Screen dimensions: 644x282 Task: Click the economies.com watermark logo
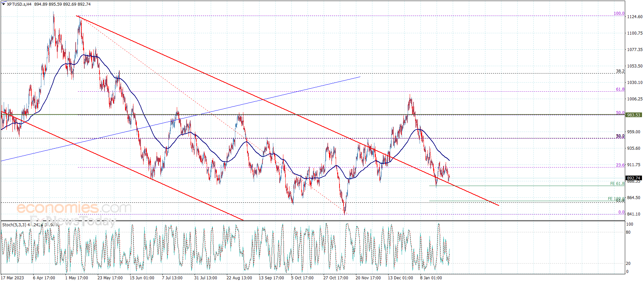pyautogui.click(x=74, y=208)
